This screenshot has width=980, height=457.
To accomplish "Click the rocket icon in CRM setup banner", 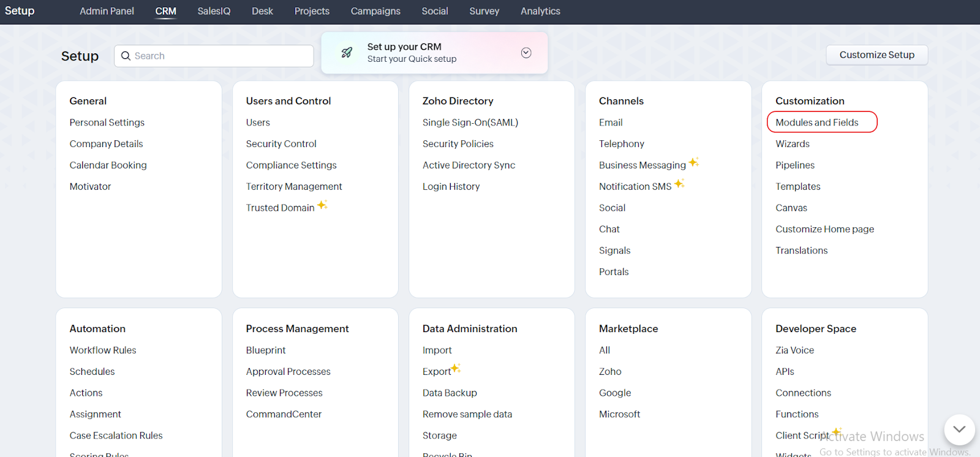I will pyautogui.click(x=347, y=53).
